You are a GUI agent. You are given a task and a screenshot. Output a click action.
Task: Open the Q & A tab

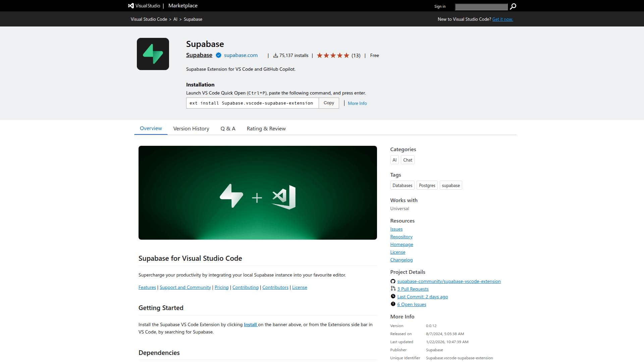(228, 128)
